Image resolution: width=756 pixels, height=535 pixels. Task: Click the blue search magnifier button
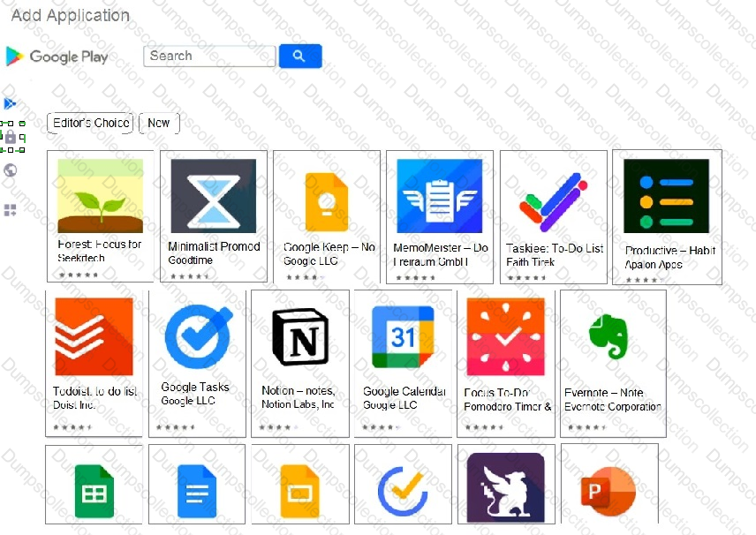pyautogui.click(x=300, y=56)
